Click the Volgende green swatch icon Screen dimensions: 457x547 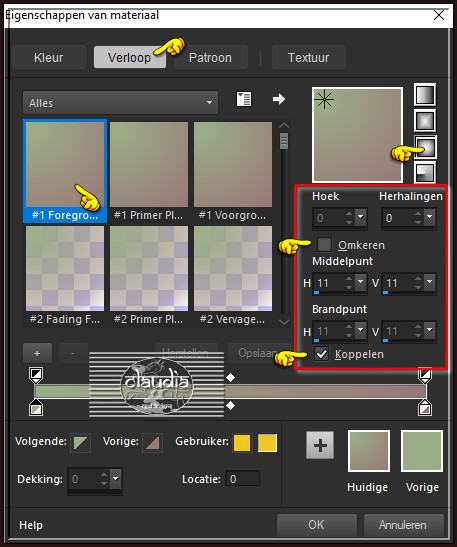pos(80,443)
